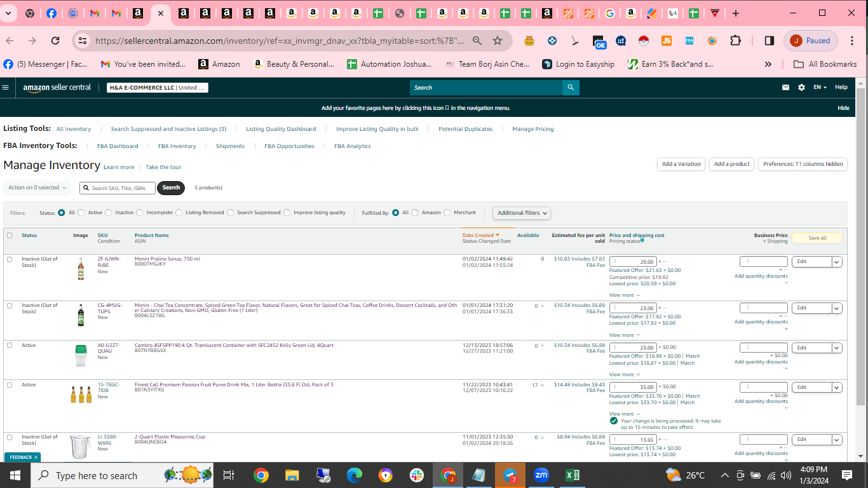This screenshot has width=868, height=488.
Task: Expand the Edit dropdown arrow for Cambro Container
Action: 837,348
